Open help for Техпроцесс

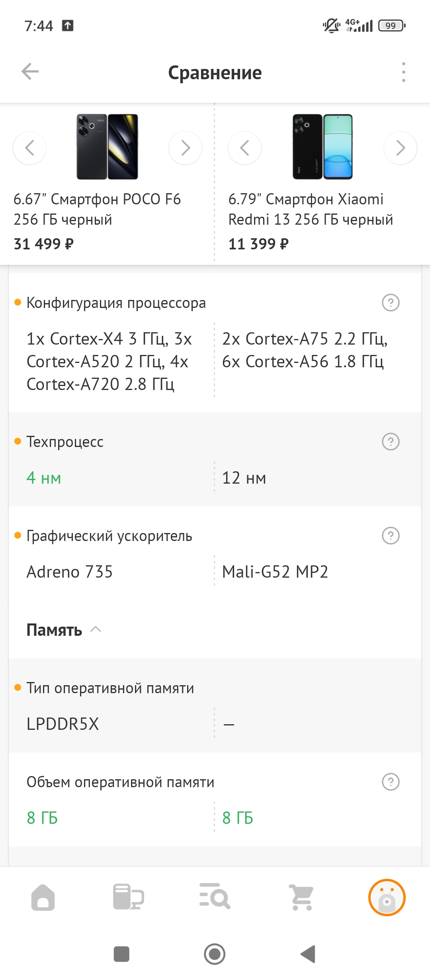tap(391, 442)
